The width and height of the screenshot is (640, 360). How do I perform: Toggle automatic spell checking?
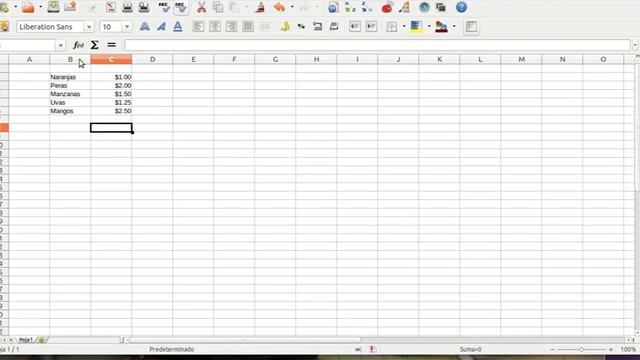click(180, 7)
